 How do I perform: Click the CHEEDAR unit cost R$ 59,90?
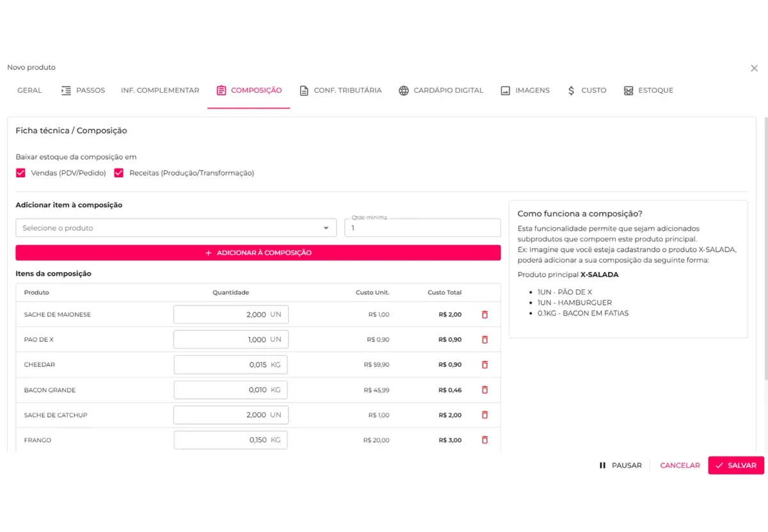click(377, 364)
